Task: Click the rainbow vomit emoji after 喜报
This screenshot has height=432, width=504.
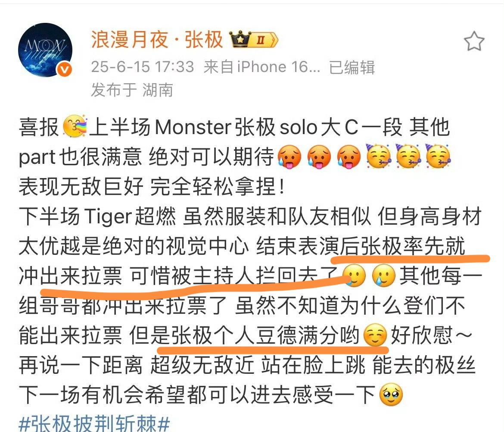Action: [75, 126]
